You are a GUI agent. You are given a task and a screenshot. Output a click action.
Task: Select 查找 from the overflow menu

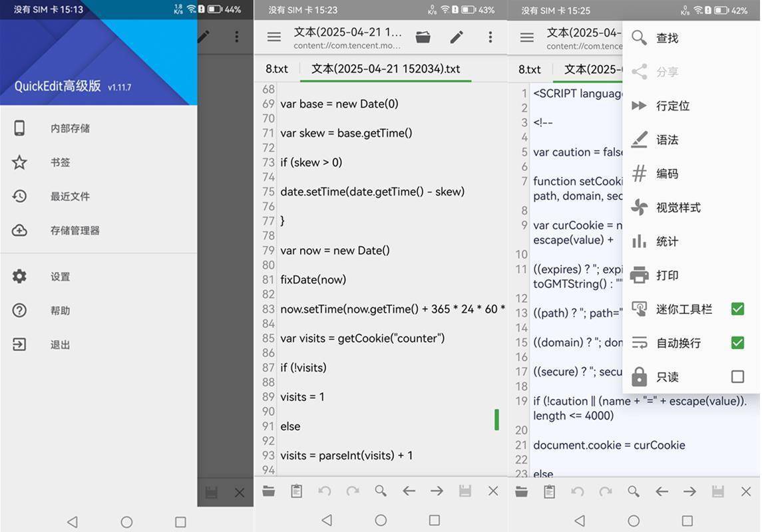point(667,38)
